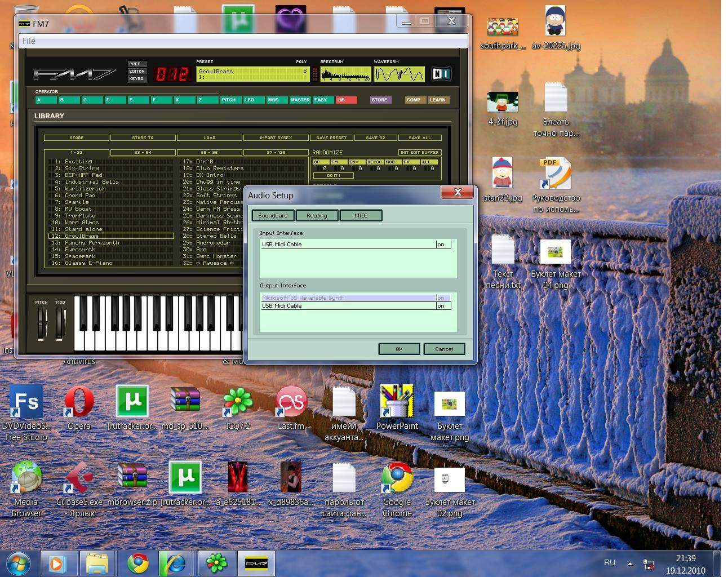Click the mod wheel on FM7 keyboard
Screen dimensions: 728x577
[x=60, y=323]
